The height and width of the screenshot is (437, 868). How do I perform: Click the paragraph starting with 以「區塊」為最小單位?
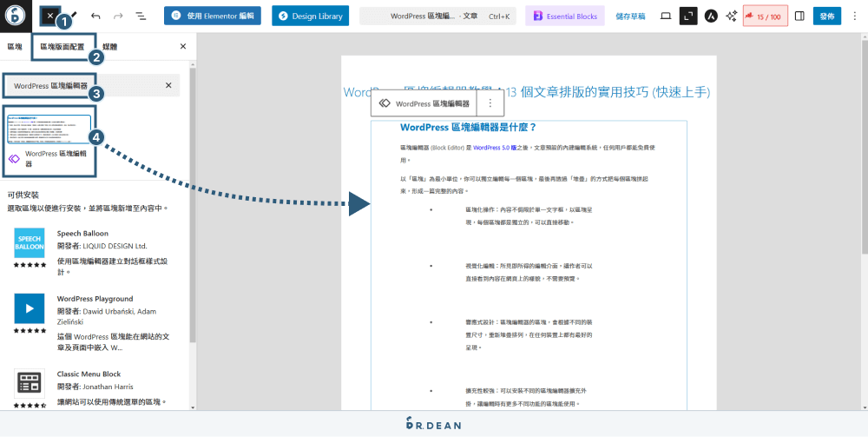point(524,185)
